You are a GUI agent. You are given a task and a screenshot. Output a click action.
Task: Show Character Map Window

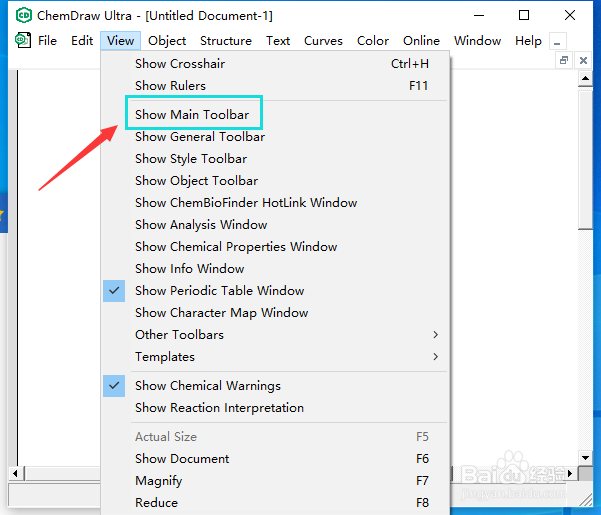click(x=275, y=313)
